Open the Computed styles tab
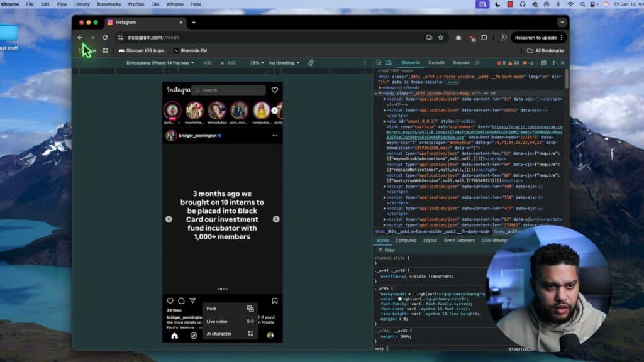 click(x=406, y=241)
